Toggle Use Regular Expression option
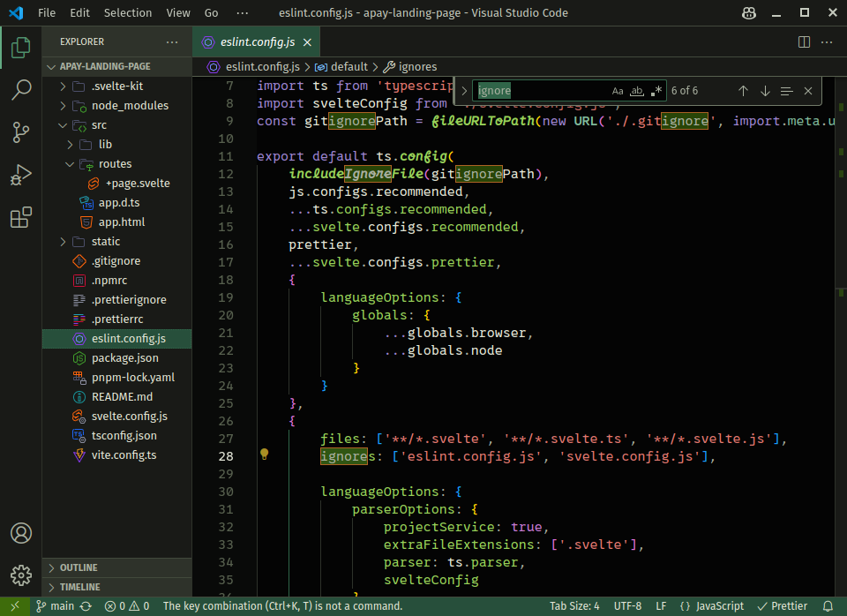The width and height of the screenshot is (847, 616). (x=656, y=91)
